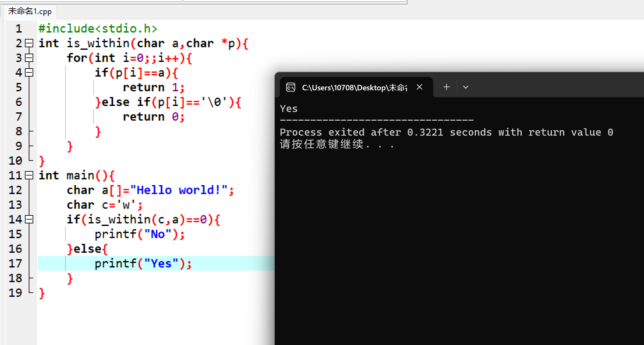644x345 pixels.
Task: Collapse the if(is_within) fold on line 14
Action: pyautogui.click(x=29, y=219)
